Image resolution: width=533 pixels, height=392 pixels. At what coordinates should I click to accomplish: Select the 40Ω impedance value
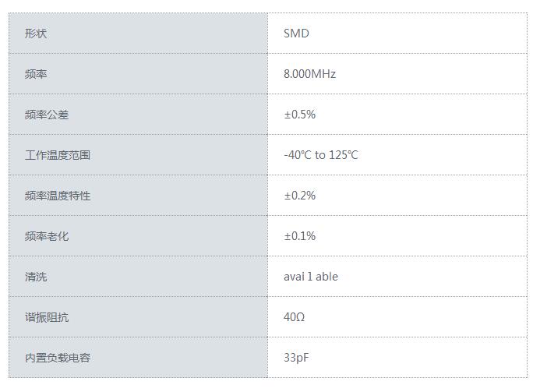tap(295, 317)
